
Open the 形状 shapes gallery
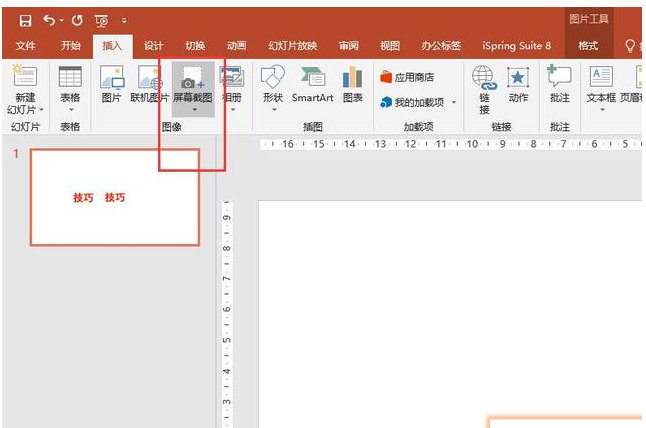point(273,89)
